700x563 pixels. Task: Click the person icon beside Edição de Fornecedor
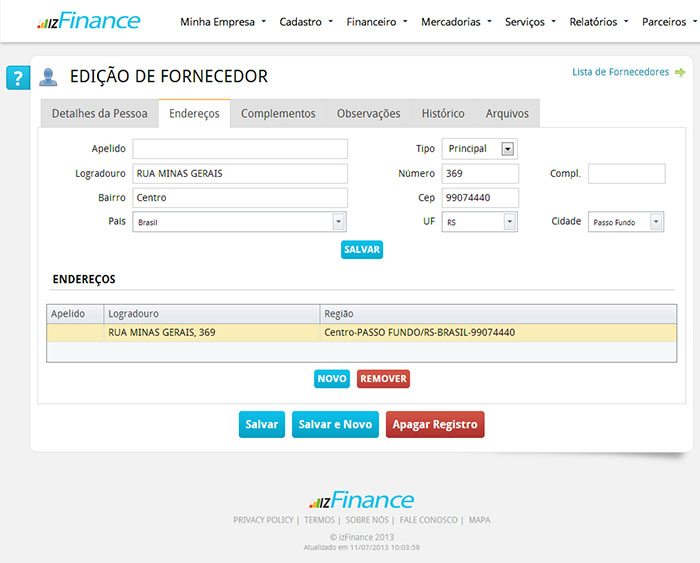[x=48, y=77]
